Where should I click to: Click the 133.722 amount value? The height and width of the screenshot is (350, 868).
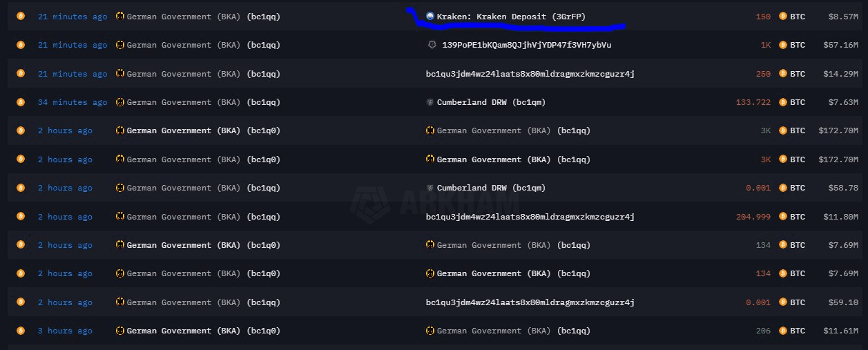click(x=753, y=102)
